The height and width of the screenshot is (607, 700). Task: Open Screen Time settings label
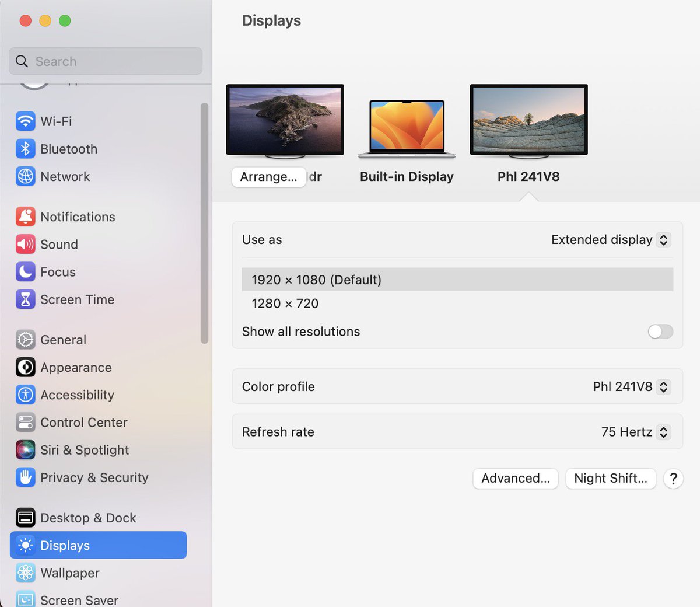coord(77,300)
